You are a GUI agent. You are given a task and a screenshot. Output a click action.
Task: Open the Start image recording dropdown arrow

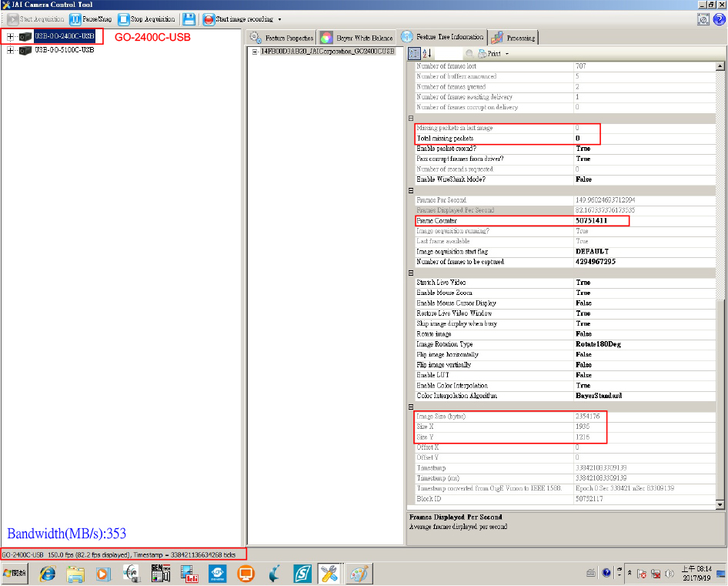pos(279,19)
